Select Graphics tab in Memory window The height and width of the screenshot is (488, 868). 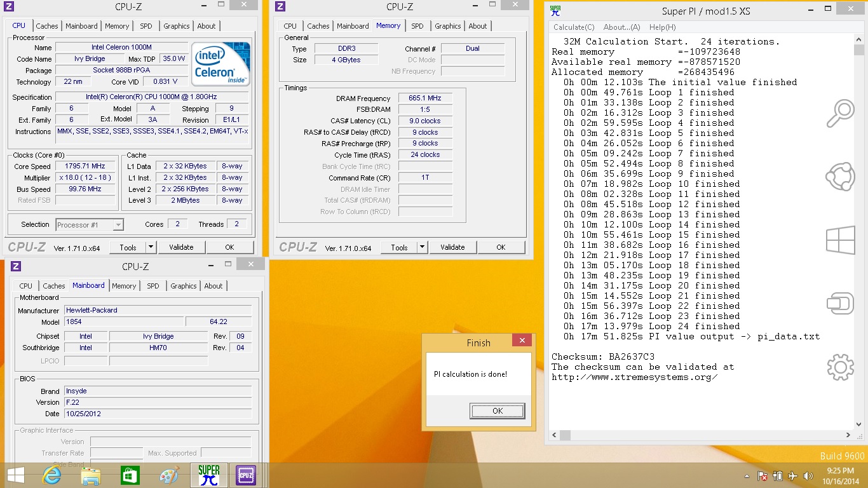click(448, 26)
